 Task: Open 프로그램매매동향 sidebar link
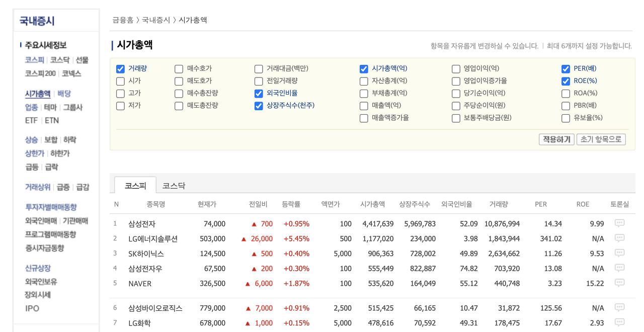tap(51, 234)
